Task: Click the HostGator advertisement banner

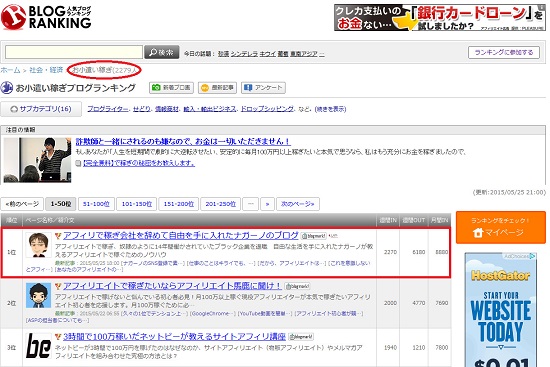Action: (501, 309)
